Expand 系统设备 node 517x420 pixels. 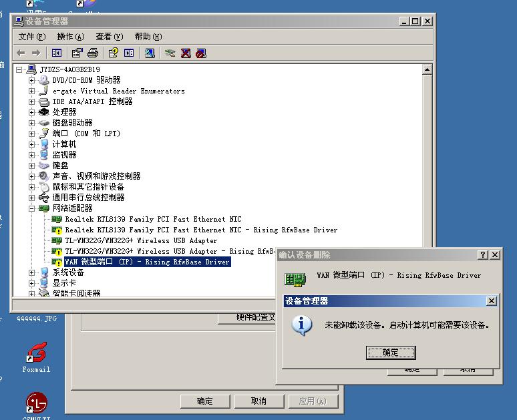[31, 272]
